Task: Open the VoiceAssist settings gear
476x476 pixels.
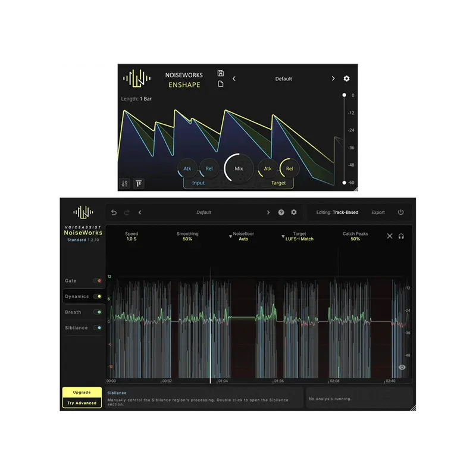Action: (294, 212)
